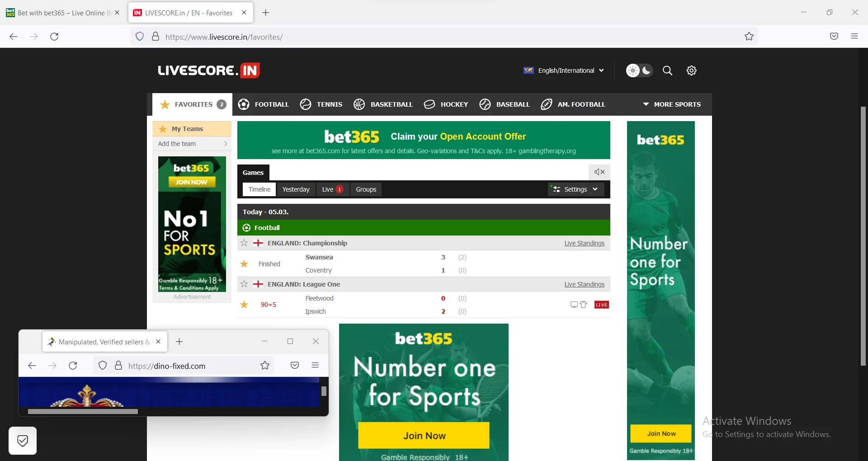Reload the livescore.in page
This screenshot has height=461, width=868.
(x=55, y=37)
